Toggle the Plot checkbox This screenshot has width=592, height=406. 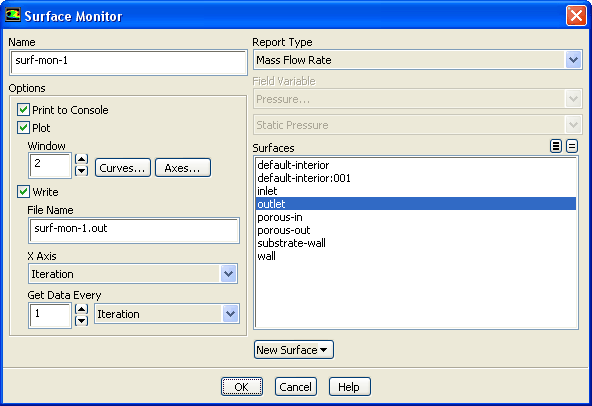pyautogui.click(x=23, y=128)
